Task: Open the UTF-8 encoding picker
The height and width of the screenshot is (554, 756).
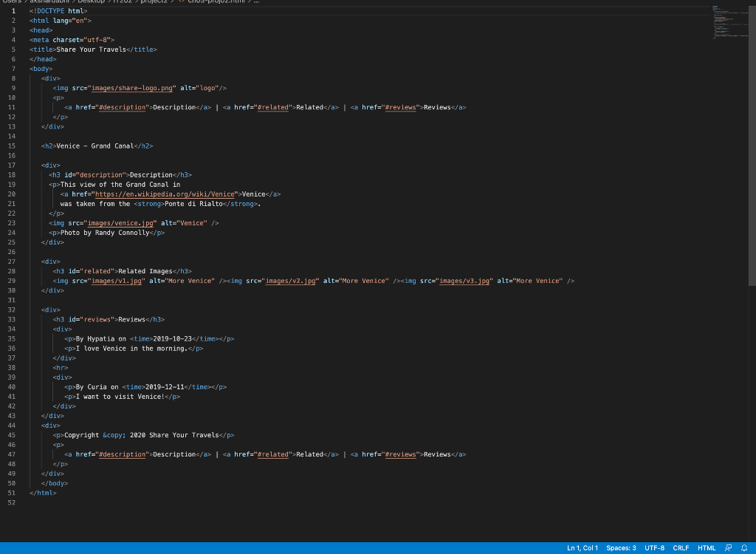Action: pos(654,547)
